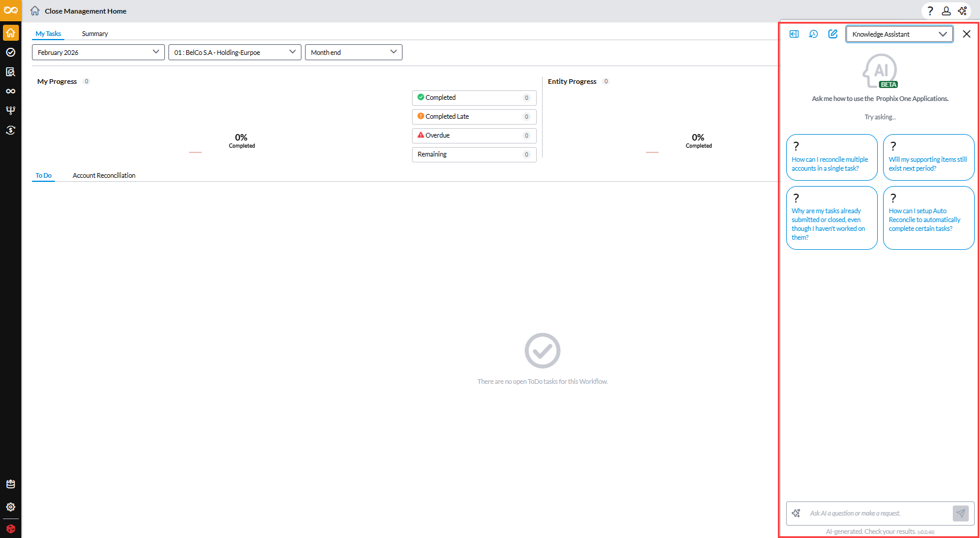Open the BelCo S.A entity dropdown
The width and height of the screenshot is (980, 538).
[235, 53]
